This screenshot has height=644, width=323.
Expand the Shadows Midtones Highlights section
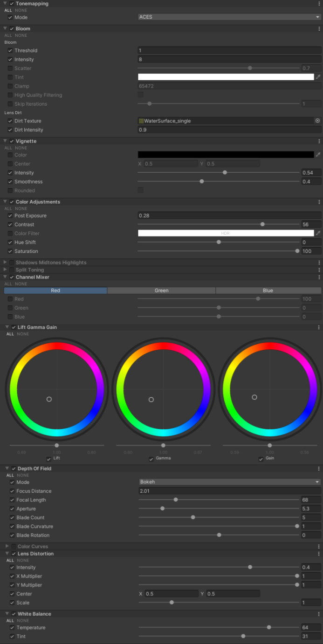[x=6, y=263]
